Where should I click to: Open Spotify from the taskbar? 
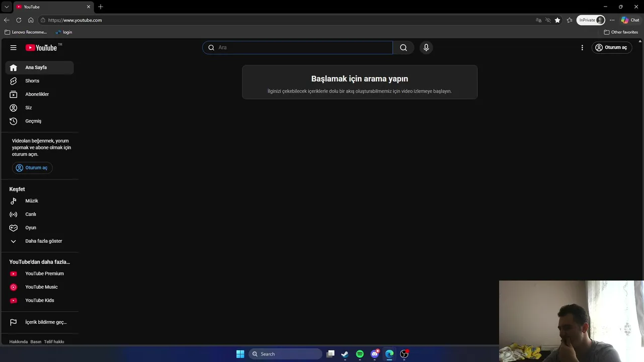tap(360, 354)
